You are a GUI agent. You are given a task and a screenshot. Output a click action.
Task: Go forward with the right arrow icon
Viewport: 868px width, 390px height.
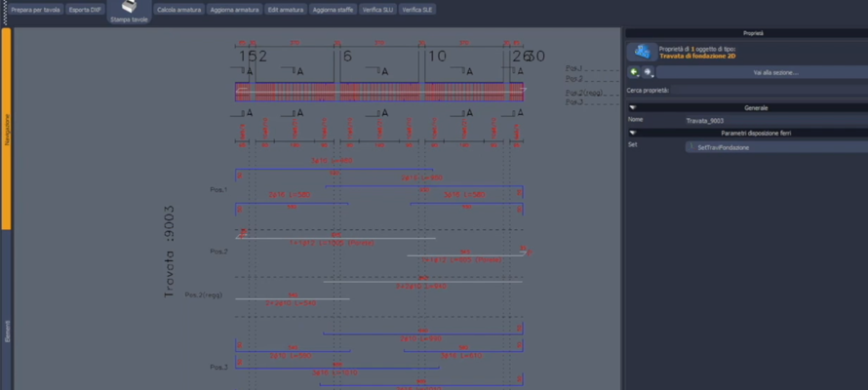[648, 72]
